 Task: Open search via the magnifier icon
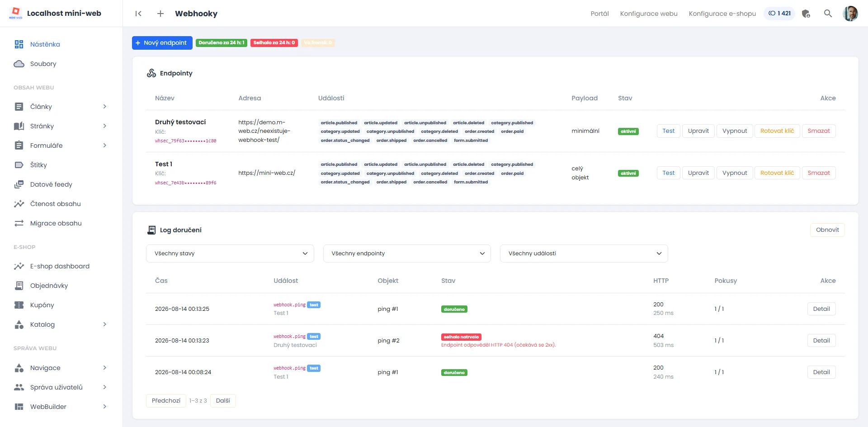coord(828,14)
